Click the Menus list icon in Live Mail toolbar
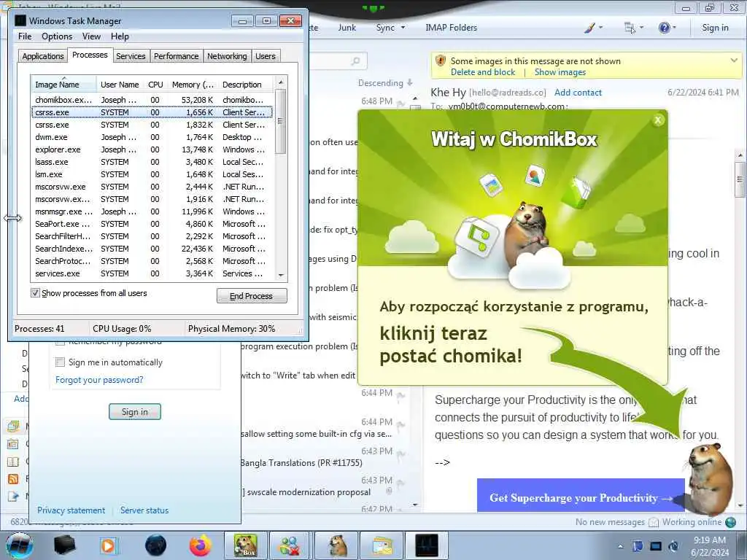Screen dimensions: 747x560 coord(630,28)
